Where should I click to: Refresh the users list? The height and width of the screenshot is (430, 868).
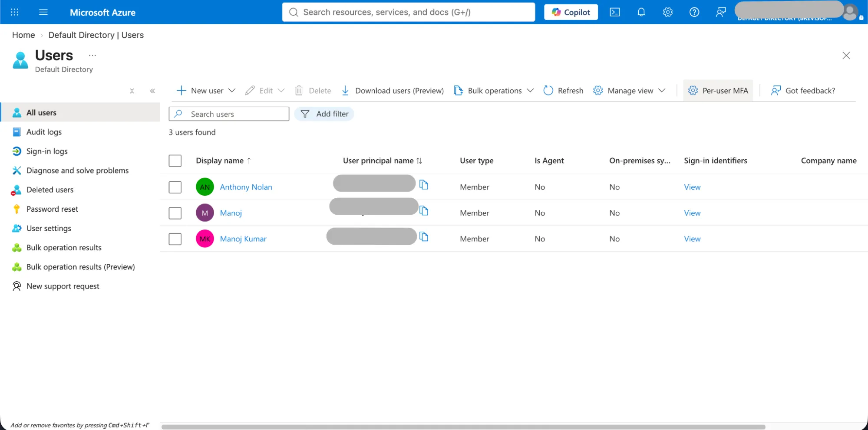pos(563,91)
